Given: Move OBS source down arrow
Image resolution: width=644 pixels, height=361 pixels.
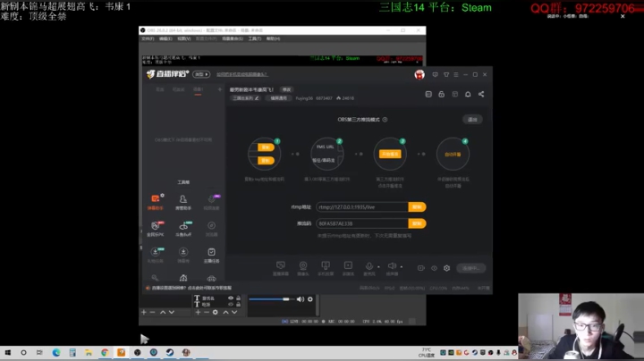Looking at the screenshot, I should click(x=234, y=312).
